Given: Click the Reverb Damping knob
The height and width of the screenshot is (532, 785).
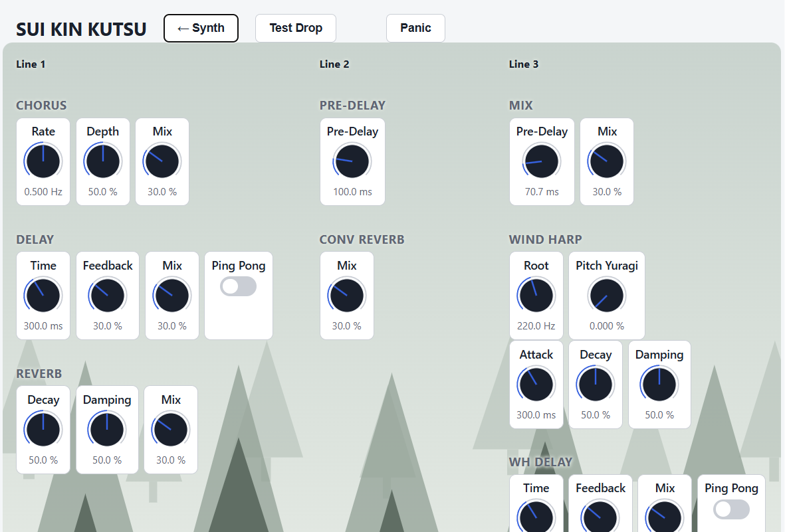Looking at the screenshot, I should pos(106,430).
